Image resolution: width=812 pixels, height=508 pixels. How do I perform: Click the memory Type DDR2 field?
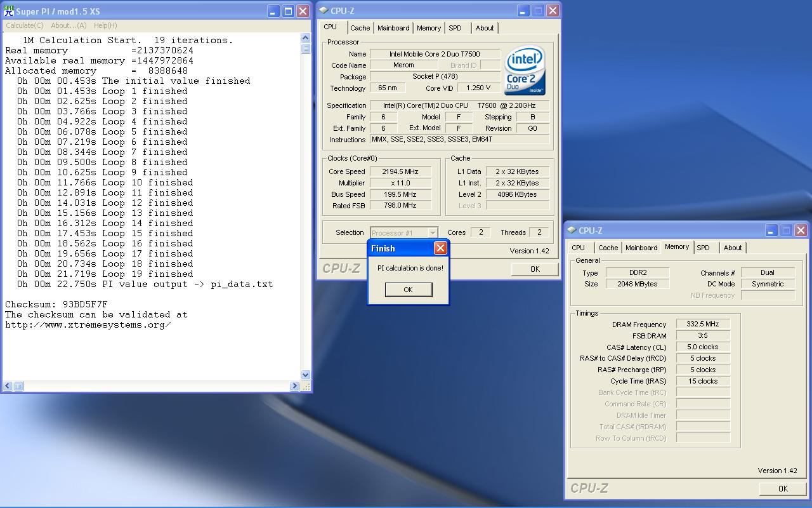tap(638, 272)
